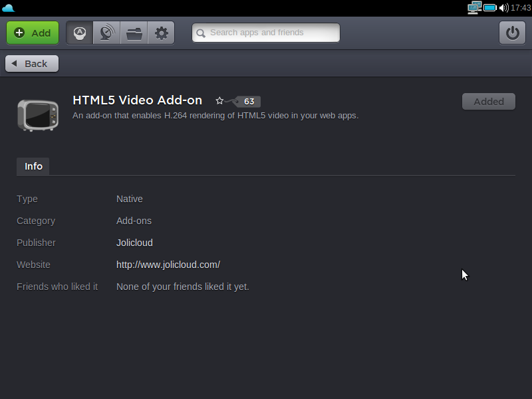The image size is (532, 399).
Task: Click the Jolicloud publisher link
Action: coord(134,243)
